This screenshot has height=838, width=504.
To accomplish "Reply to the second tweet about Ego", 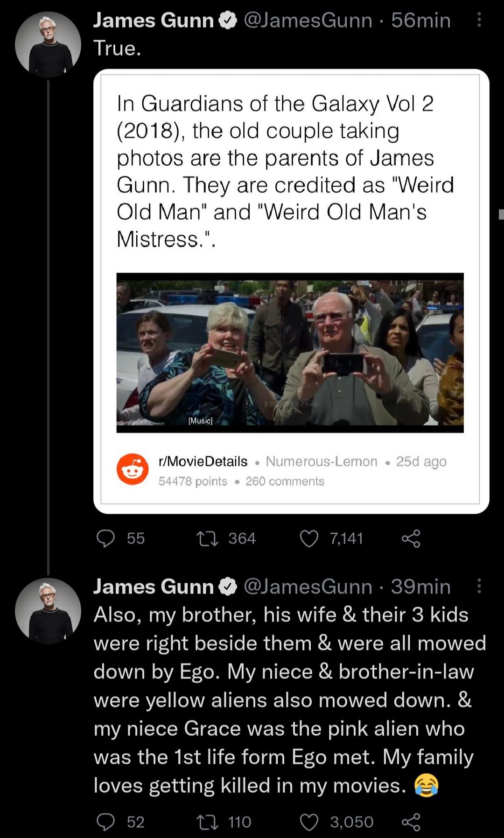I will tap(106, 822).
